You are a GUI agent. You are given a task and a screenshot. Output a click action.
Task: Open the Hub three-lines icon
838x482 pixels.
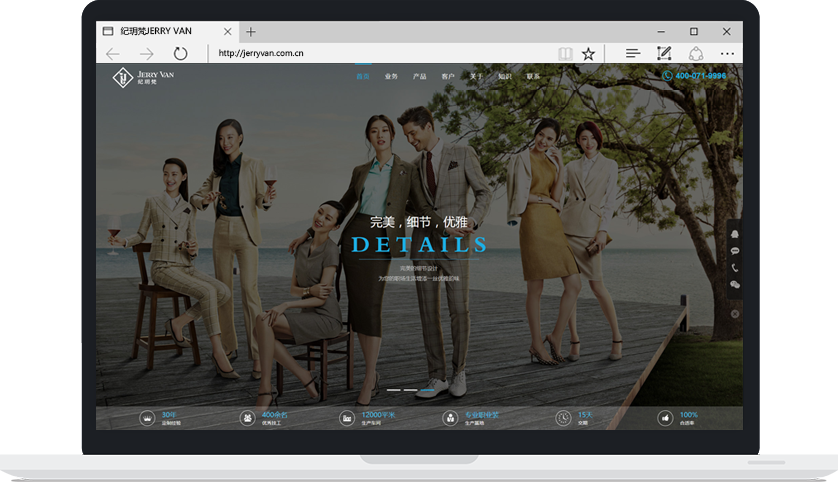[632, 54]
